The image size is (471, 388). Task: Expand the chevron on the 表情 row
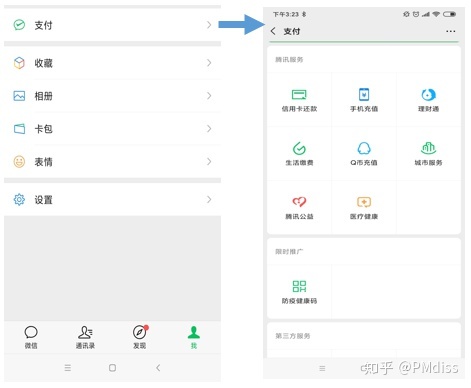pos(209,162)
